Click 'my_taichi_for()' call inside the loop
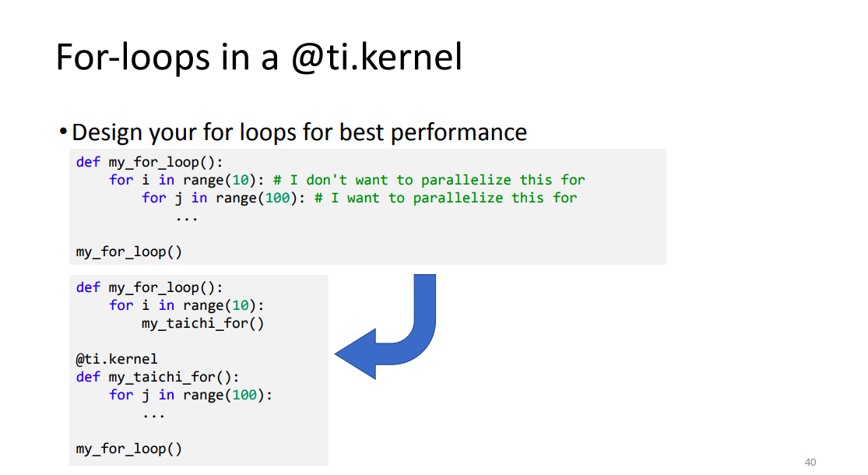Image resolution: width=868 pixels, height=475 pixels. (202, 323)
